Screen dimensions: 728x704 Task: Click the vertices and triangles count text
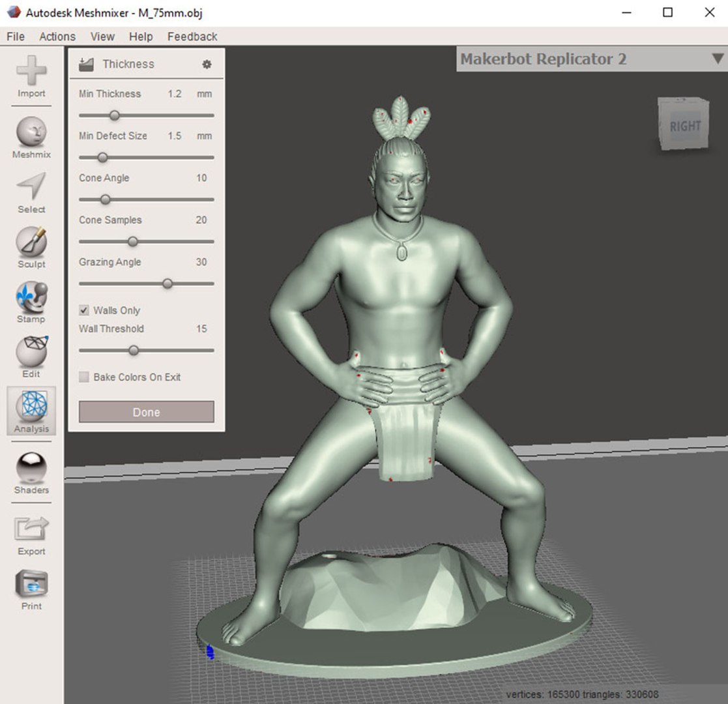[x=582, y=694]
